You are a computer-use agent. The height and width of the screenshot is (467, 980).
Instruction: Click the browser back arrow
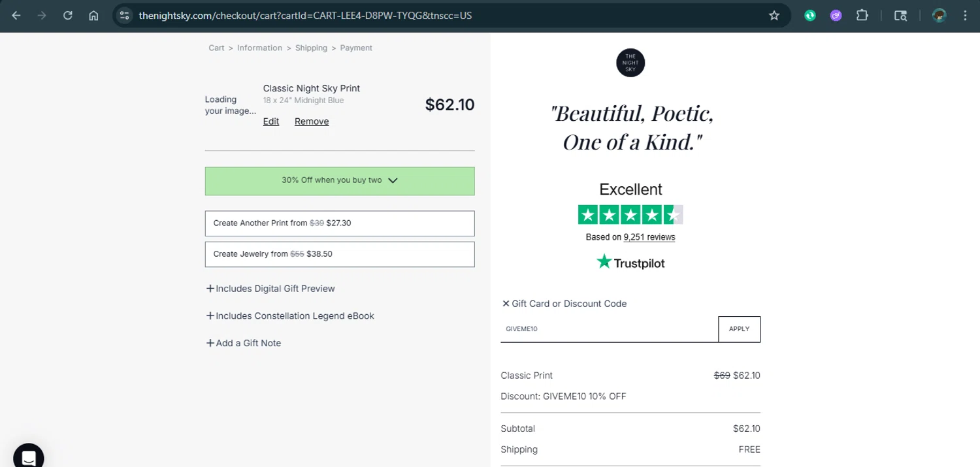pos(16,16)
